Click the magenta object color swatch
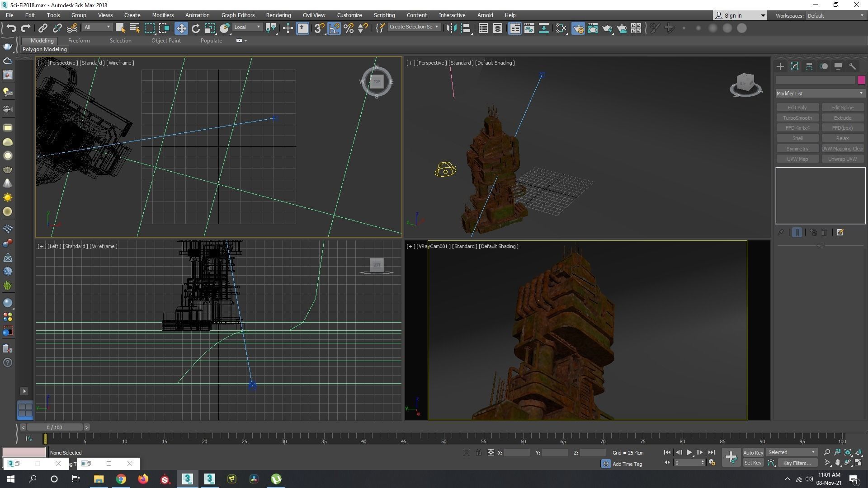868x488 pixels. [861, 80]
